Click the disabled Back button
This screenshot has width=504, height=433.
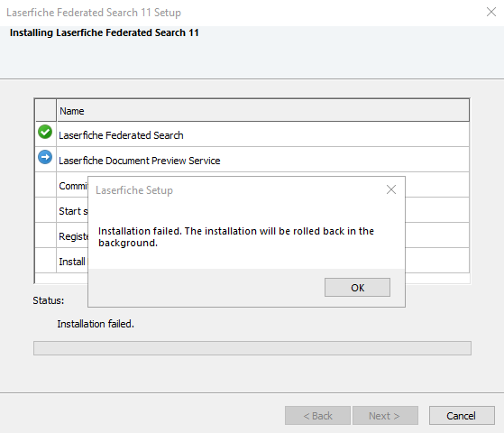(x=317, y=416)
